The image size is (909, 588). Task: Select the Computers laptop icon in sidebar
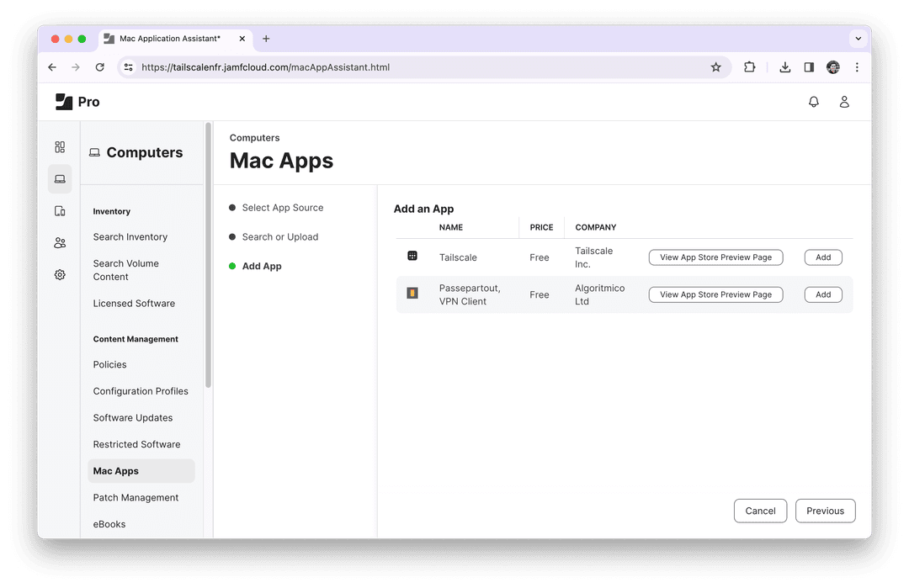tap(59, 178)
